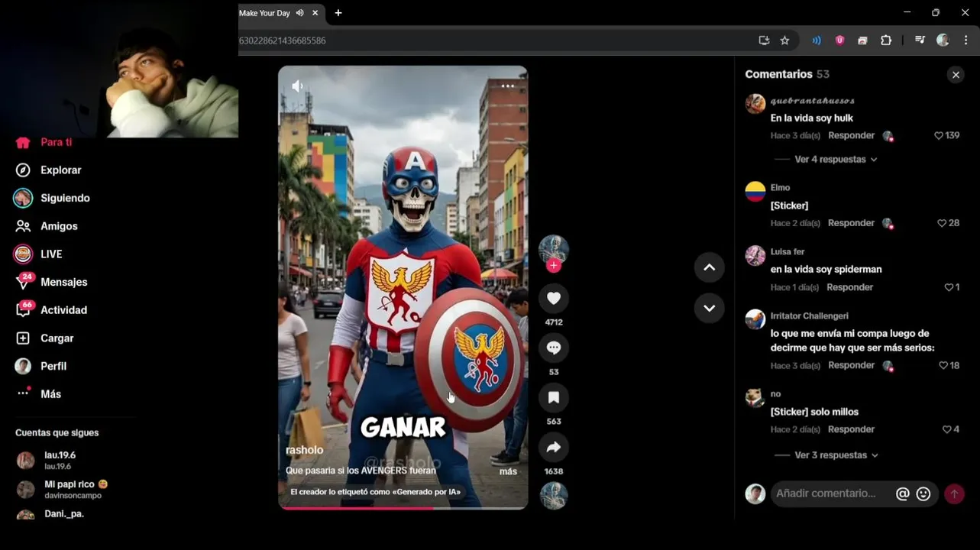Screen dimensions: 980x550
Task: Bookmark this page with the star icon
Action: point(784,40)
